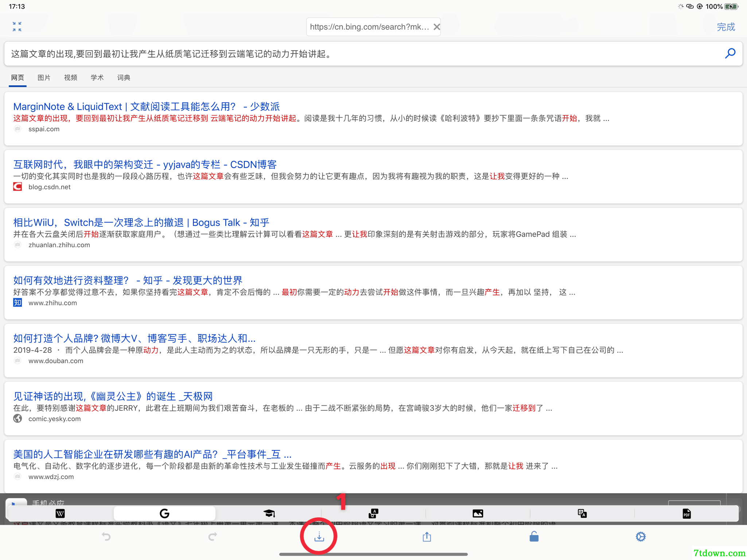This screenshot has width=747, height=560.
Task: Open 如何打造个人品牌 result link
Action: (135, 338)
